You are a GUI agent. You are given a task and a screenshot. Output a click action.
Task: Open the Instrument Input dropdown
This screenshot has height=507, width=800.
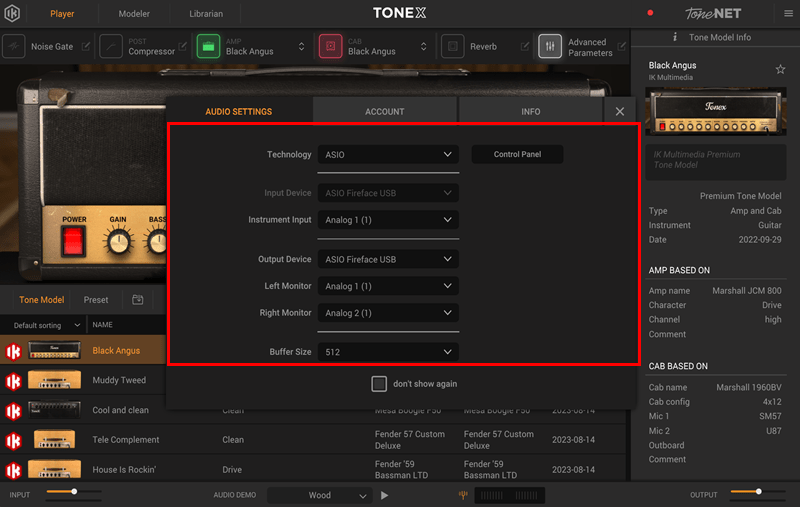388,220
